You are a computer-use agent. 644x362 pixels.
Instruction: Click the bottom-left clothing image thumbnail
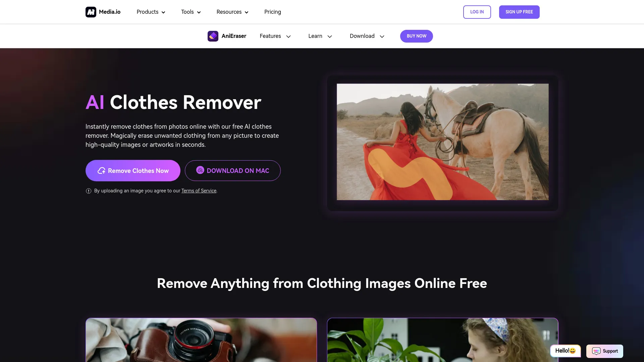[201, 340]
